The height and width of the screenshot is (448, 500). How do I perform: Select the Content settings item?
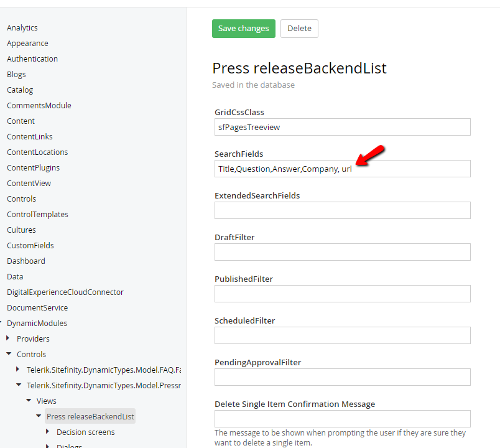(21, 121)
